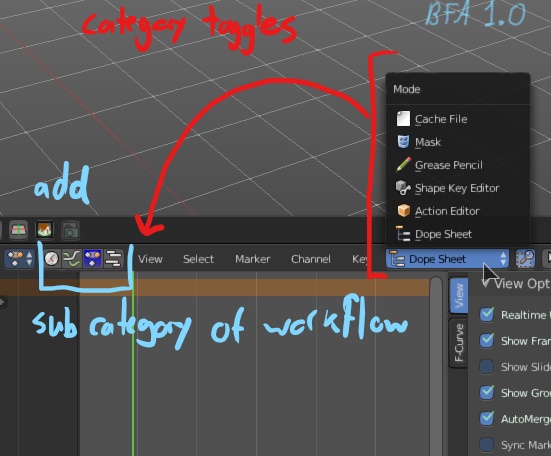Switch to the View sidebar tab
Image resolution: width=551 pixels, height=456 pixels.
point(459,295)
